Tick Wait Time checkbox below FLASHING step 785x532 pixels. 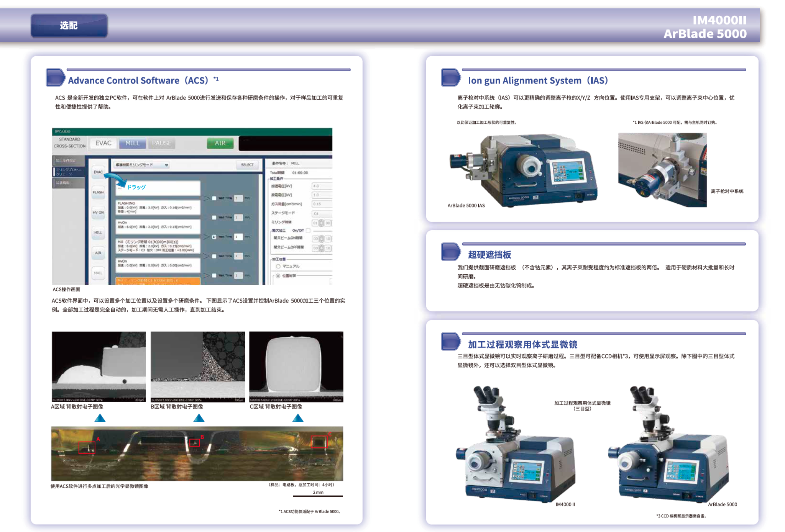214,217
